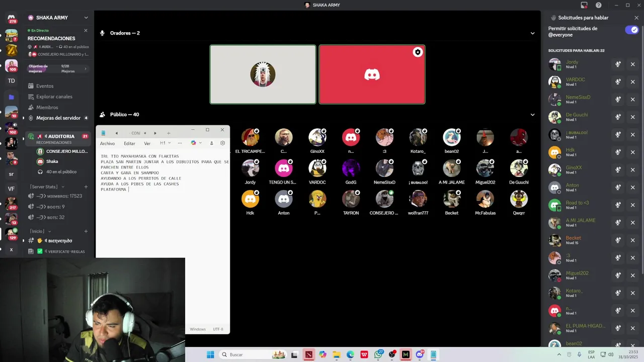Approve Road to <3 speak request
Image resolution: width=644 pixels, height=362 pixels.
click(x=618, y=205)
